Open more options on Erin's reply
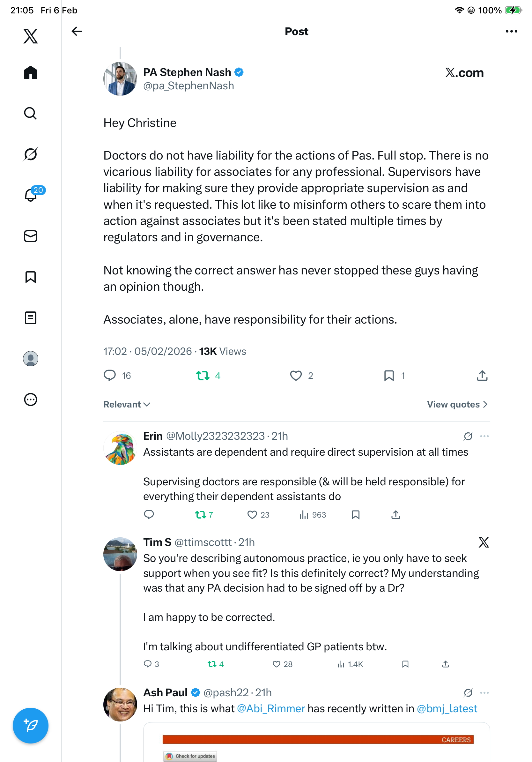Image resolution: width=532 pixels, height=762 pixels. click(484, 436)
